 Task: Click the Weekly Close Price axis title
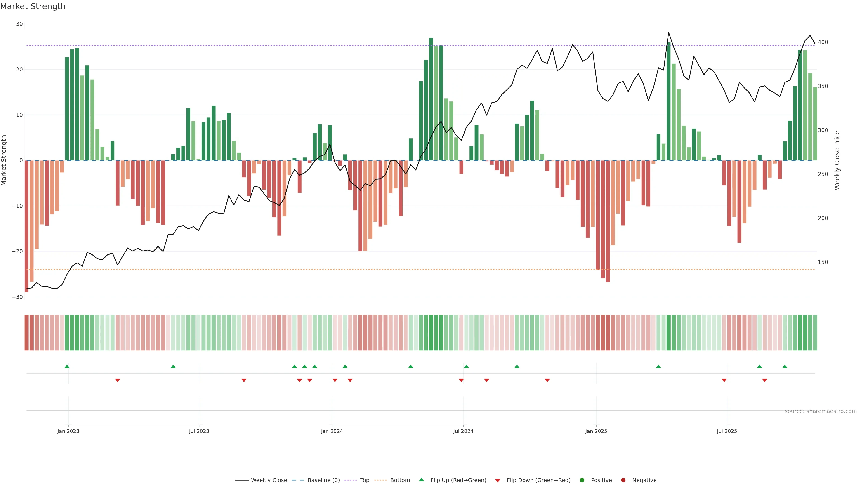(x=837, y=160)
